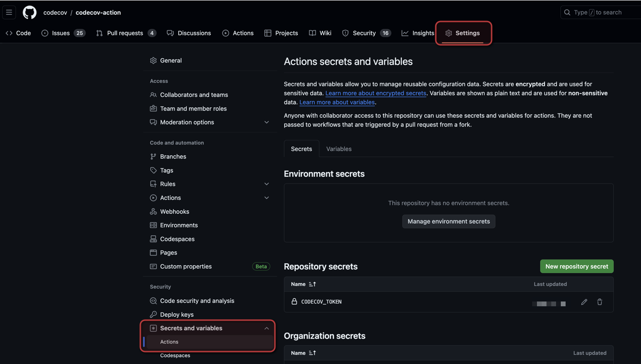
Task: Open the Issues tab
Action: 63,33
